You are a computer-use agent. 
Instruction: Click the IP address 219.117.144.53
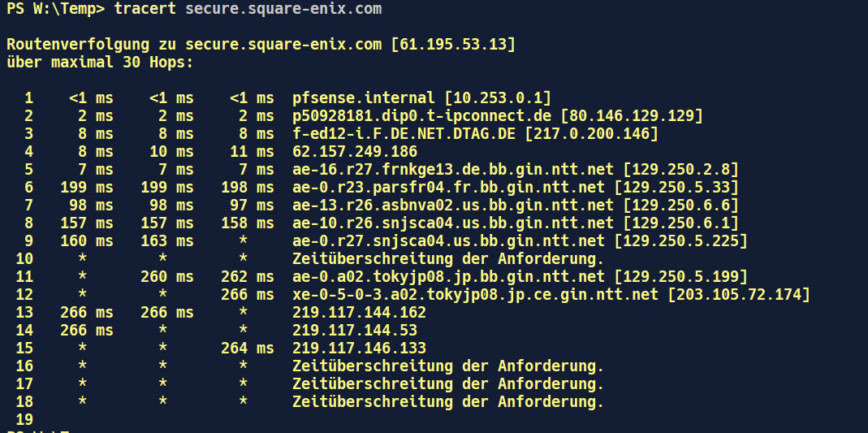tap(355, 330)
